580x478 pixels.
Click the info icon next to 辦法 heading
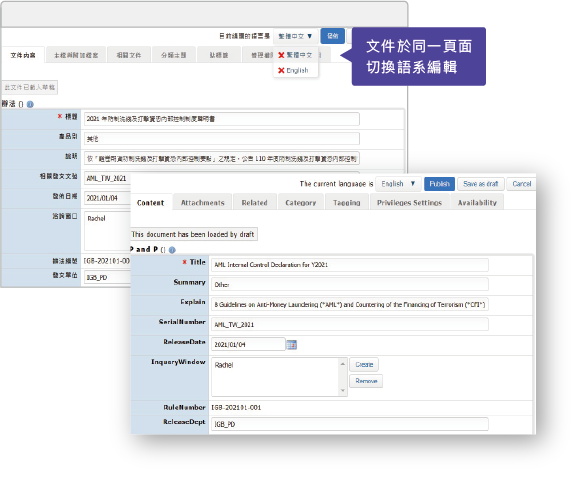click(x=30, y=104)
